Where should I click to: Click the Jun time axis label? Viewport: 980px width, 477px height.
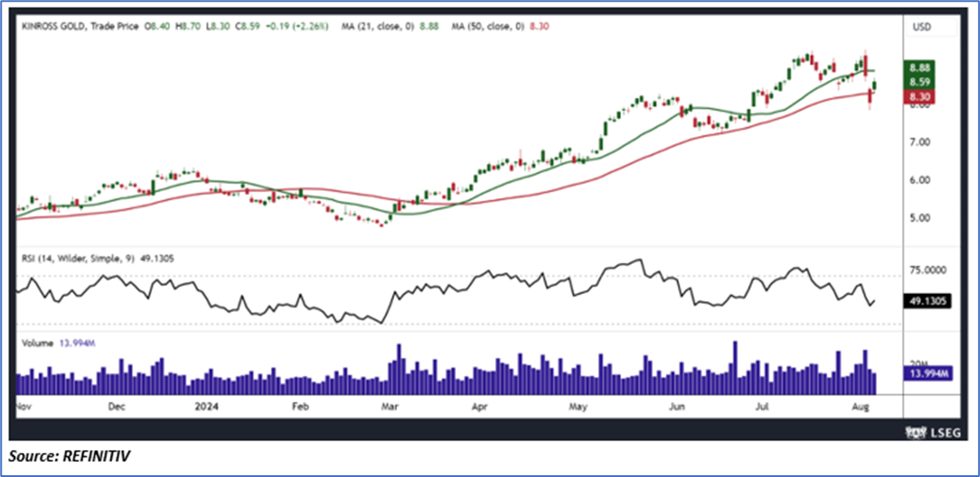[676, 407]
